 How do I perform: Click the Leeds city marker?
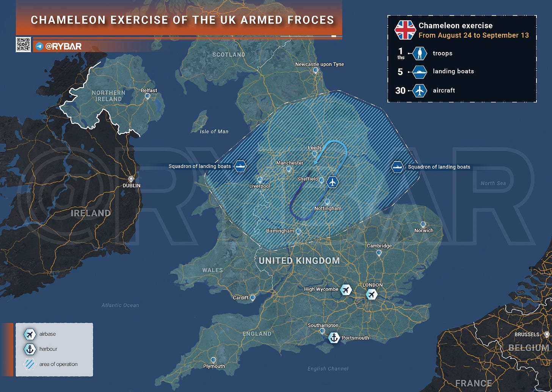pyautogui.click(x=314, y=154)
